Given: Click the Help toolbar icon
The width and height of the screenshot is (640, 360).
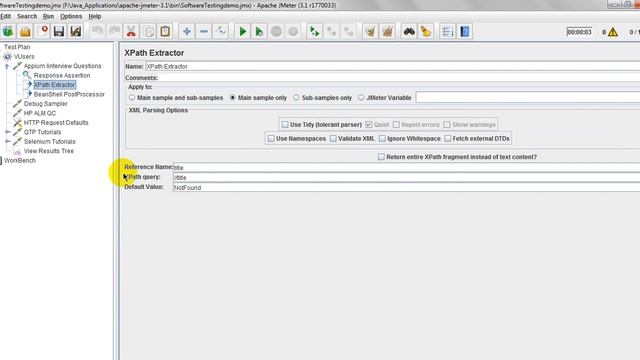Looking at the screenshot, I should pyautogui.click(x=464, y=31).
